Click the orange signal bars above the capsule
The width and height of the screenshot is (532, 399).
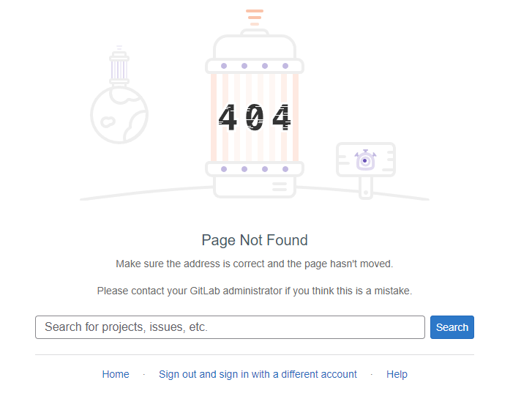255,18
